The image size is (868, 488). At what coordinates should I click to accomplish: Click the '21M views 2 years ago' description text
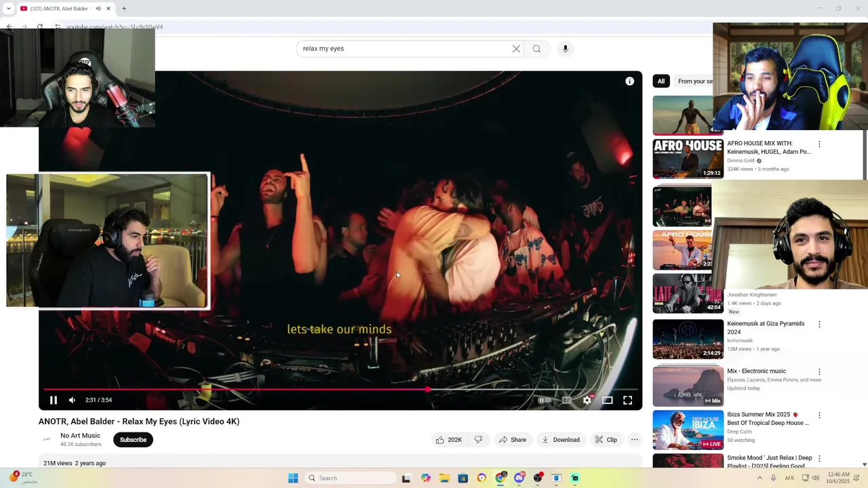pos(75,464)
